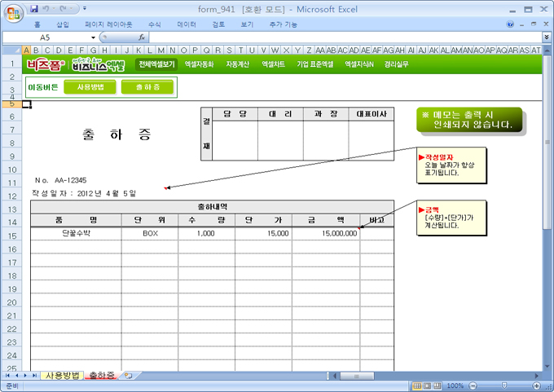Click the green 사용방법 button
554x392 pixels.
[90, 86]
